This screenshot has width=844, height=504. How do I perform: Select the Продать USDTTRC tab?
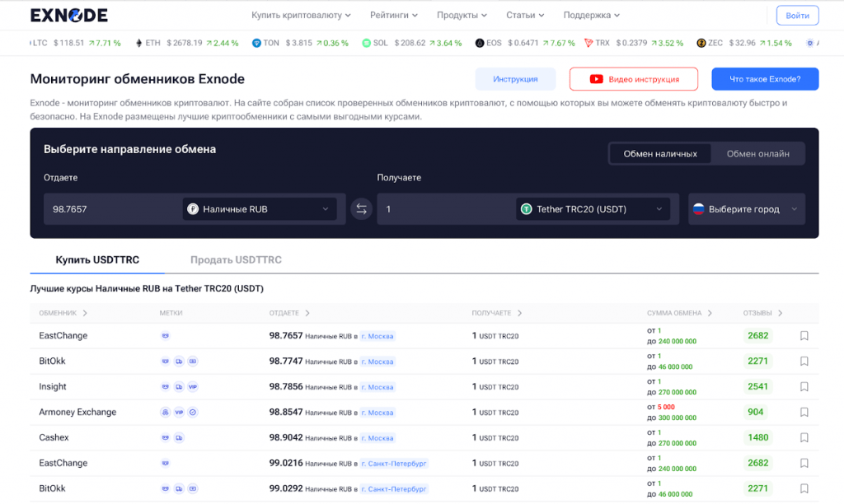(236, 259)
